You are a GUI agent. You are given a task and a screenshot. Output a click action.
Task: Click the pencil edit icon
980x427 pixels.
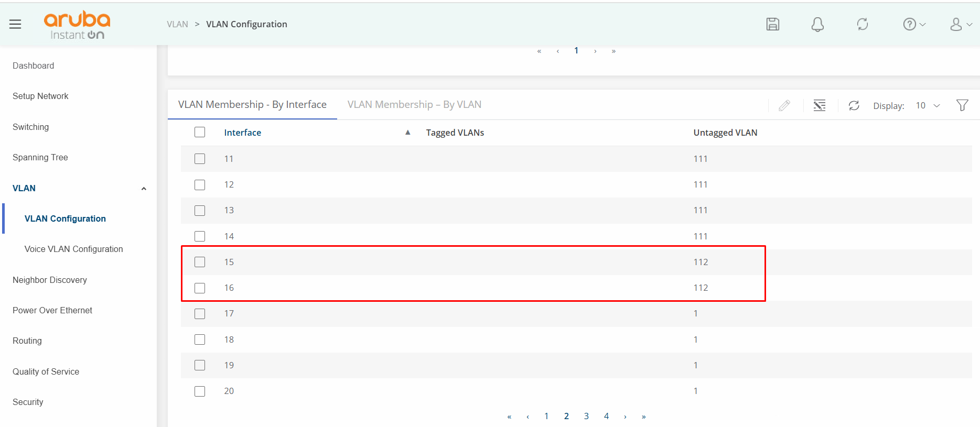[784, 106]
